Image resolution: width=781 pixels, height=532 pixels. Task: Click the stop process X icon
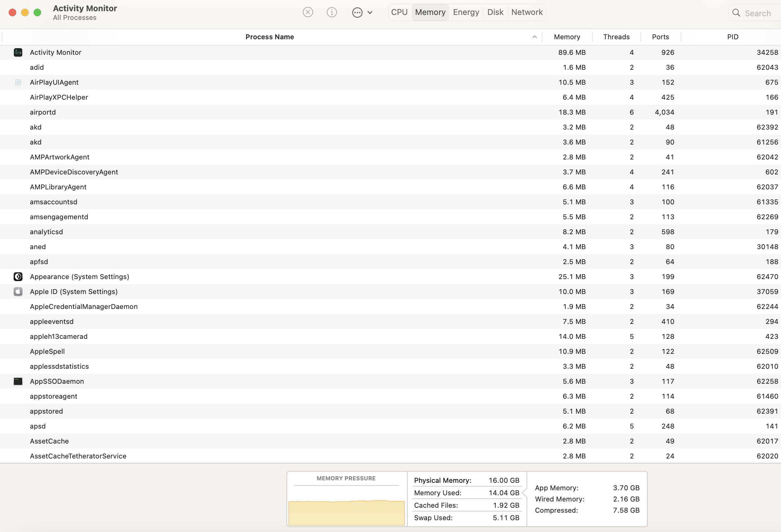pos(307,12)
